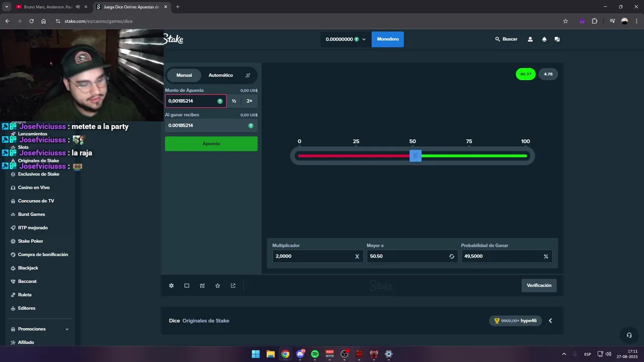Screen dimensions: 644x362
Task: Open the advanced bet mode icon
Action: (248, 75)
